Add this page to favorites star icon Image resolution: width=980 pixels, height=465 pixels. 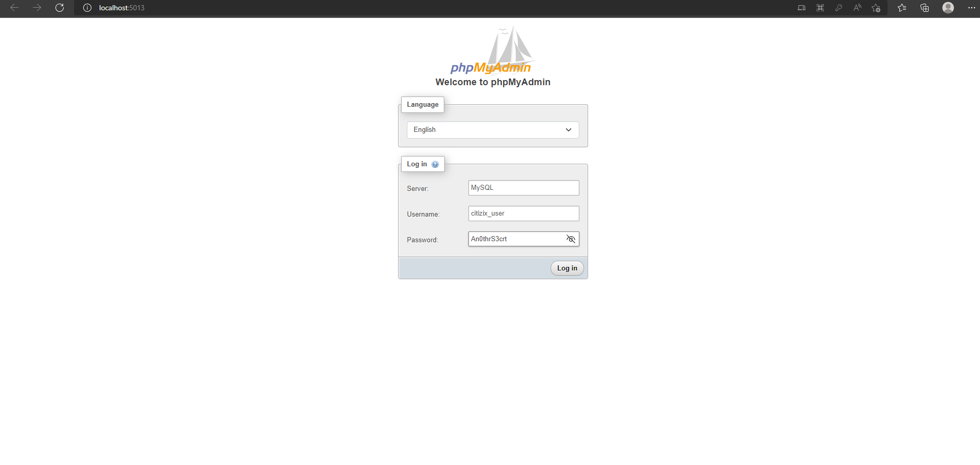[876, 8]
